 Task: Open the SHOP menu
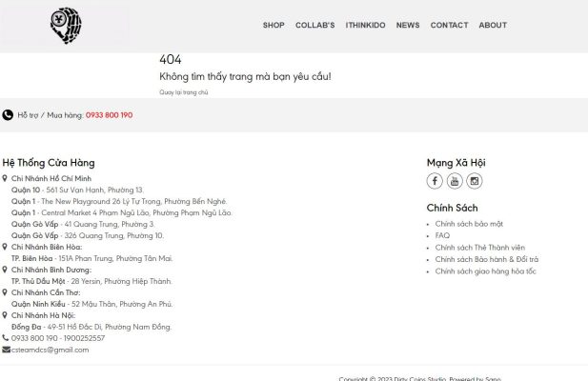tap(274, 25)
